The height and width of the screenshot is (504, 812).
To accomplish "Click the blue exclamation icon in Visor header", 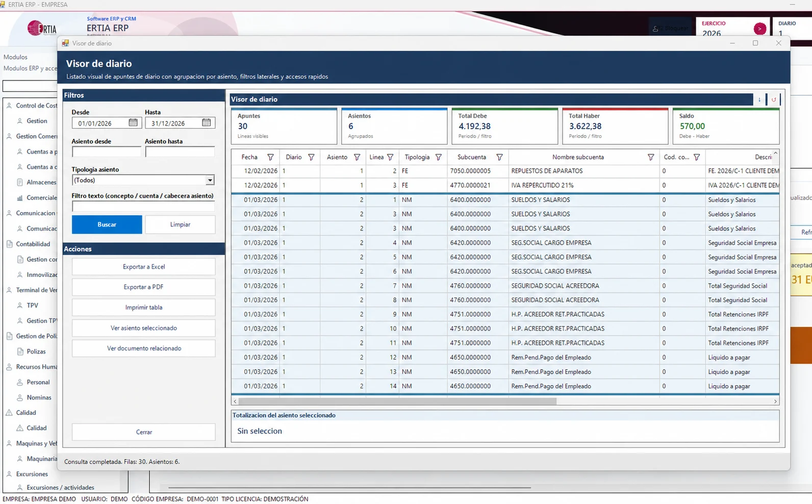I will click(759, 99).
